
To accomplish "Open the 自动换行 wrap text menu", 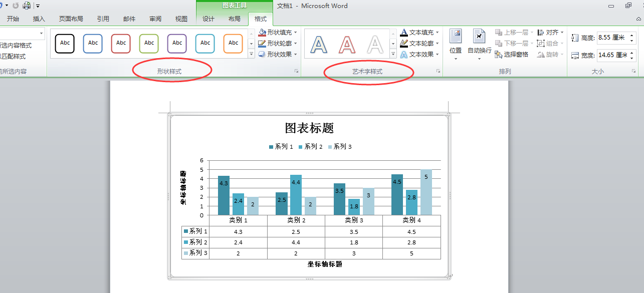I will click(x=480, y=44).
